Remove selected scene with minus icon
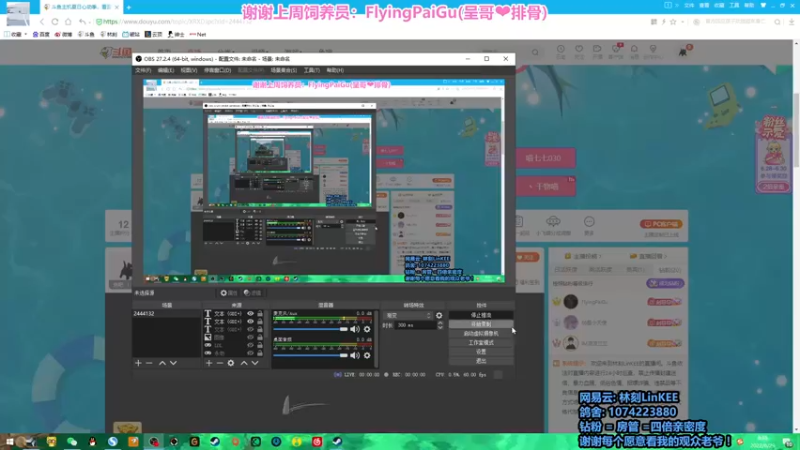This screenshot has height=450, width=800. point(149,363)
